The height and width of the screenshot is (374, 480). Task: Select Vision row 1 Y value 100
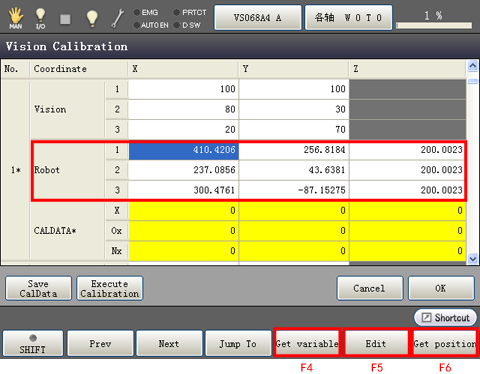click(x=294, y=89)
